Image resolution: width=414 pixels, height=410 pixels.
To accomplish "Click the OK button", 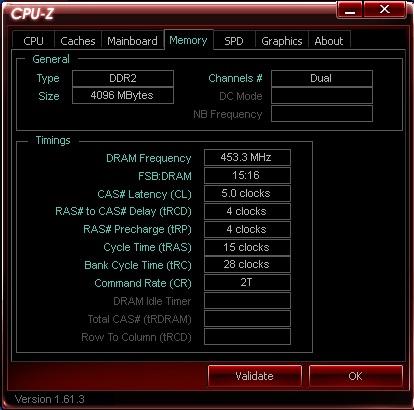I will (x=355, y=376).
